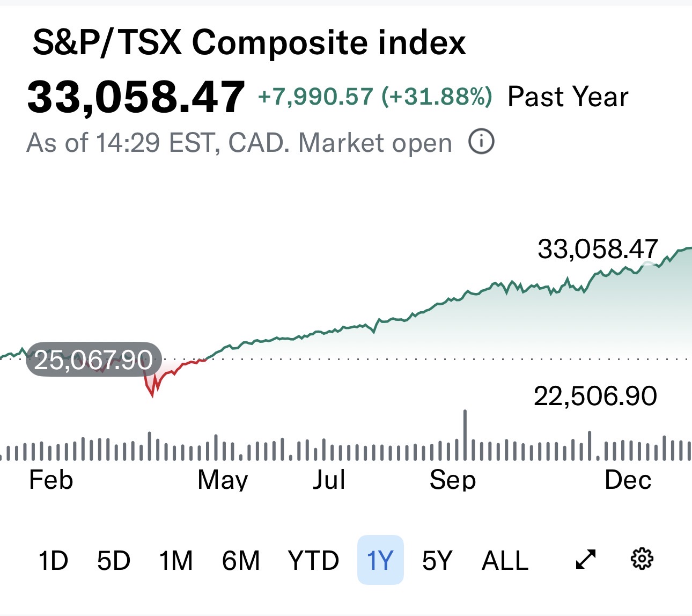This screenshot has width=692, height=616.
Task: Click the May axis label
Action: pyautogui.click(x=223, y=480)
